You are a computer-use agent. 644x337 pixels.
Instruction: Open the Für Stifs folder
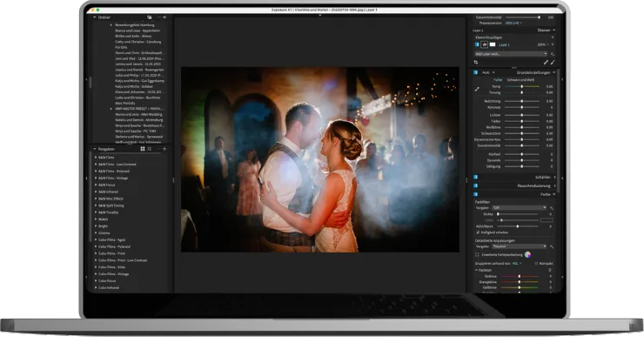[x=121, y=47]
